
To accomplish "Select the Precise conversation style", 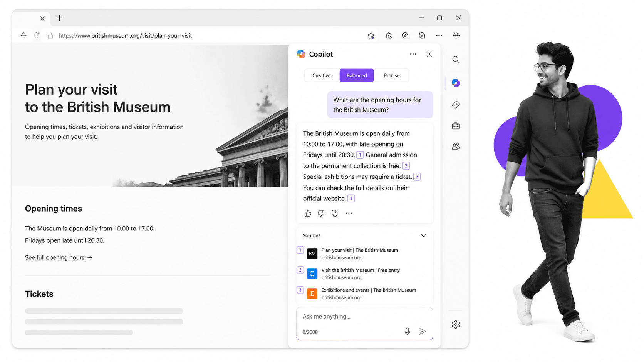I will point(391,75).
